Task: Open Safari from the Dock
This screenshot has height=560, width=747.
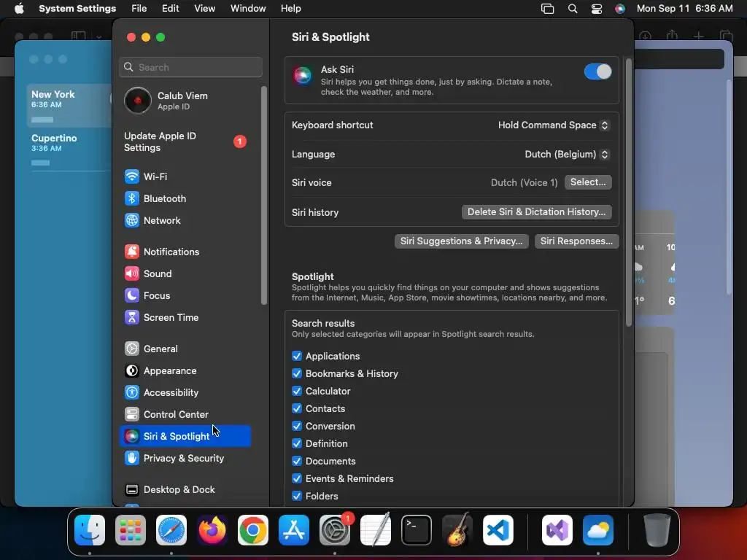Action: click(171, 530)
